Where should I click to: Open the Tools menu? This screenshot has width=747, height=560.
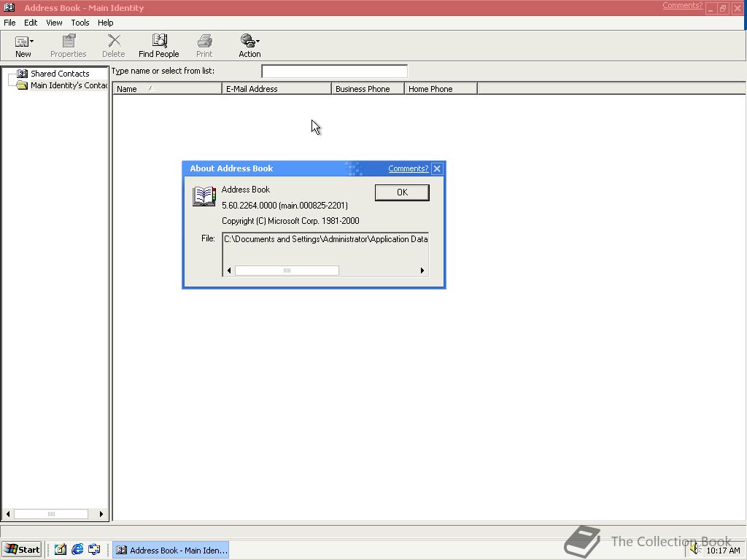(80, 23)
